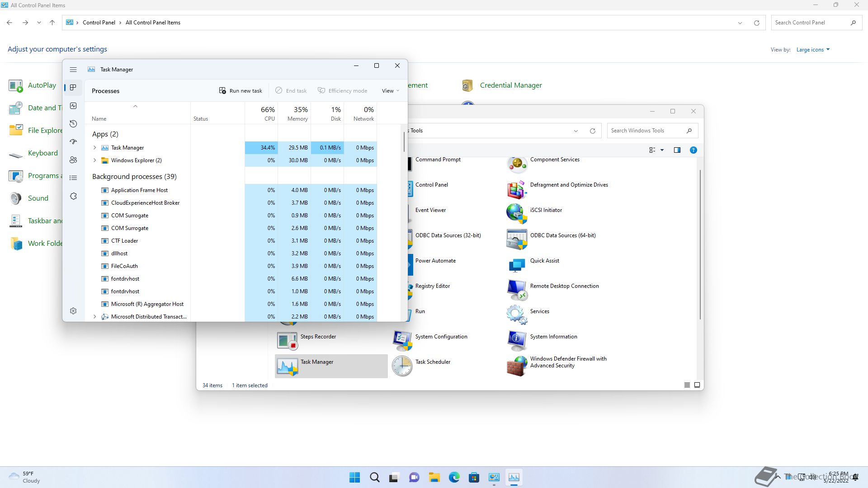Open Task Manager hamburger navigation menu

[73, 70]
